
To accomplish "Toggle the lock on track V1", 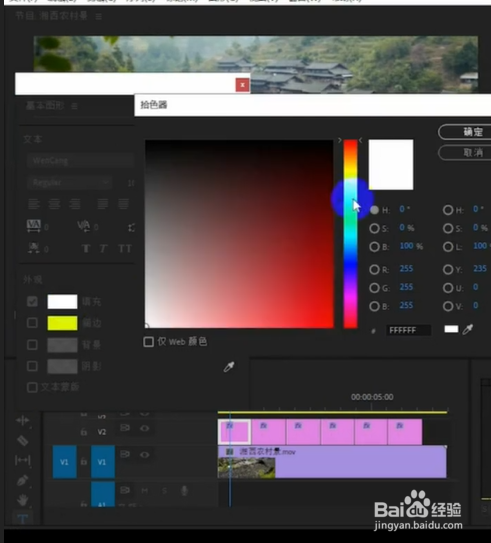I will (83, 462).
